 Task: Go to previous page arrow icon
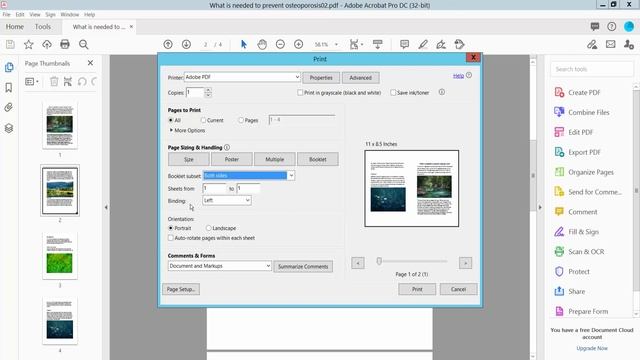[x=168, y=44]
